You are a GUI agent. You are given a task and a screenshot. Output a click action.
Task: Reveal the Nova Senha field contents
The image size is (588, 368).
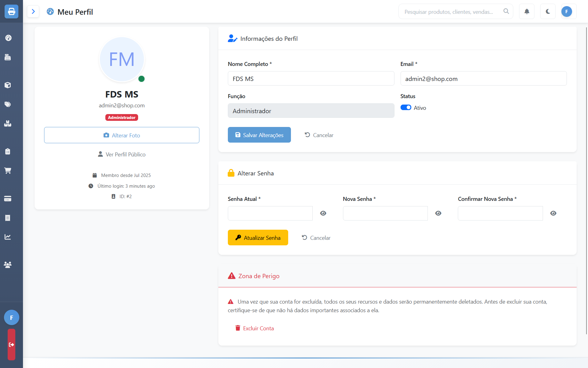[438, 213]
